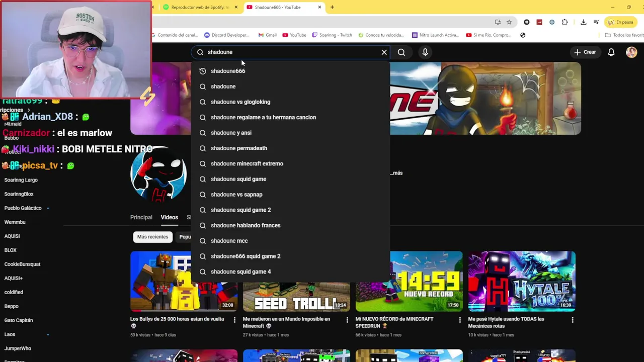Open the Gmail bookmark
Screen dimensions: 644x362
coord(267,35)
